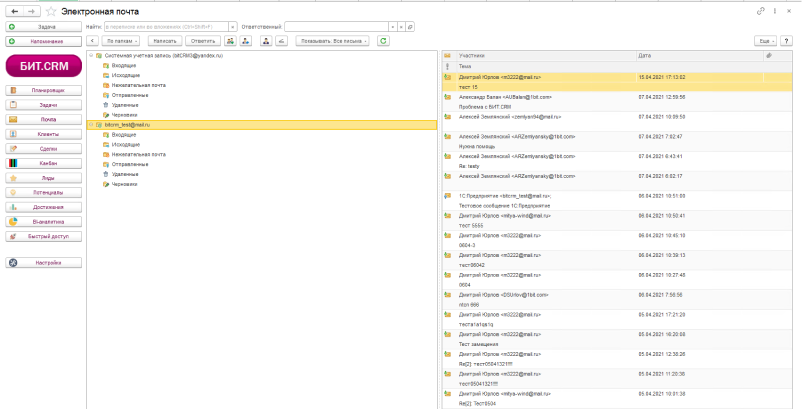802x409 pixels.
Task: Click the single person toolbar icon
Action: click(266, 41)
